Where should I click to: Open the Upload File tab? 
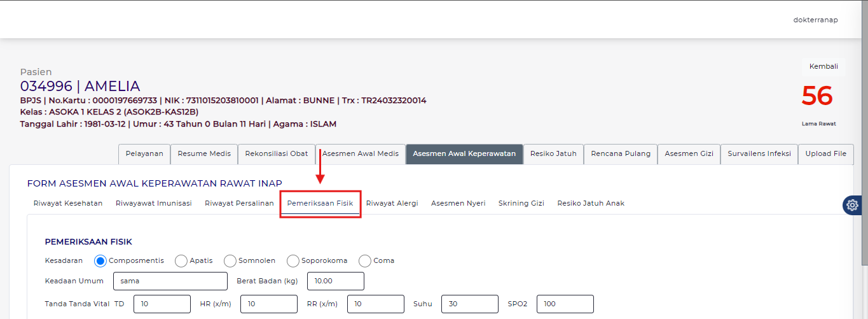click(x=825, y=154)
